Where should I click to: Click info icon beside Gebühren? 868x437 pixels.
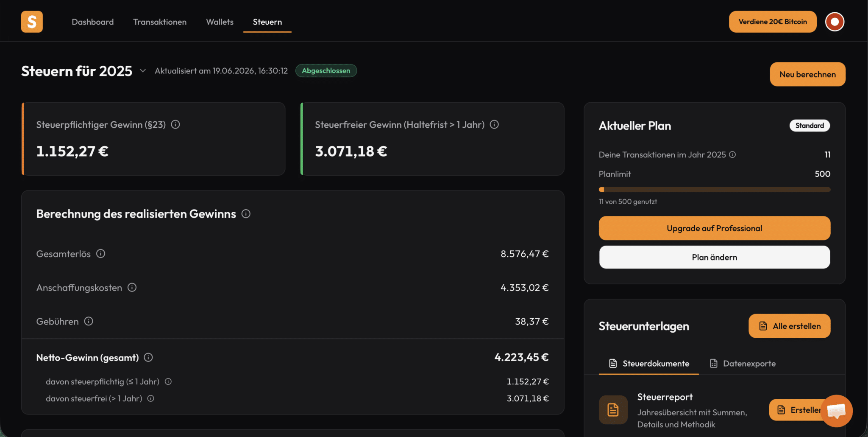(89, 321)
